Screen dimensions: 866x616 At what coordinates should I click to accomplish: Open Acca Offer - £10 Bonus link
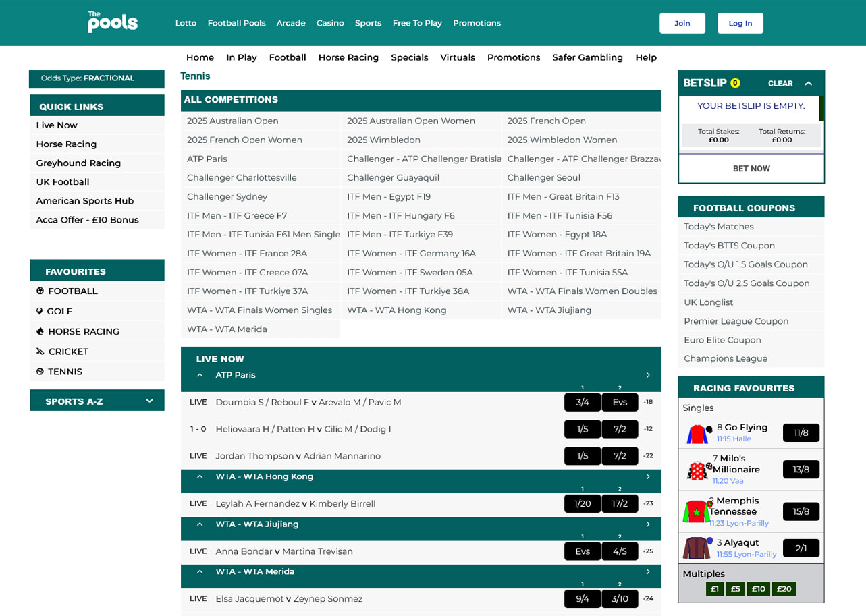pos(87,219)
